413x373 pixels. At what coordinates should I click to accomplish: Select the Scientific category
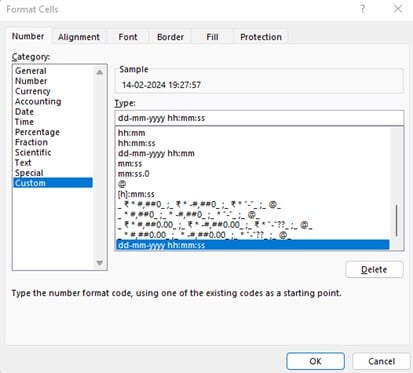click(53, 152)
